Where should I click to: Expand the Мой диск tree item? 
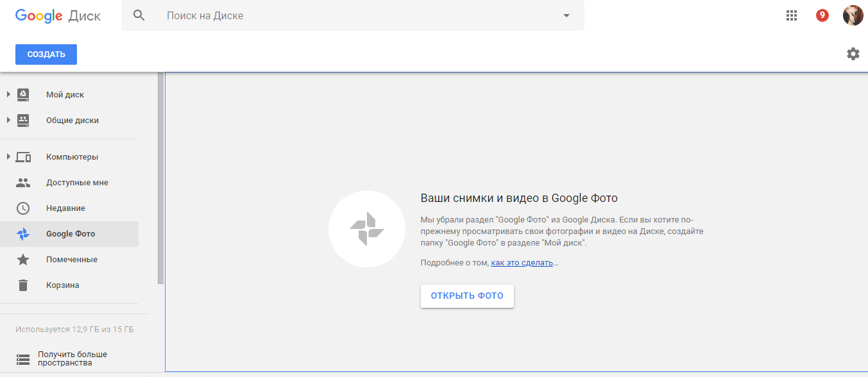(9, 94)
